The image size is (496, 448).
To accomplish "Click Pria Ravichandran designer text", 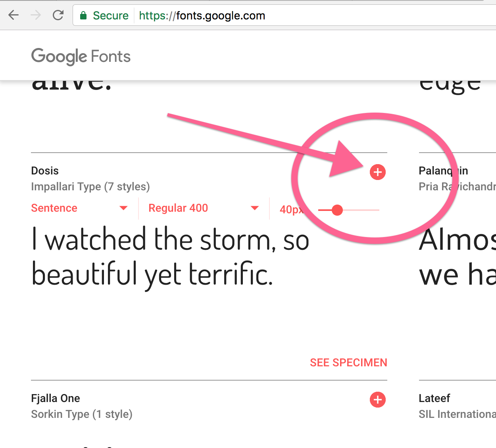I will coord(457,187).
